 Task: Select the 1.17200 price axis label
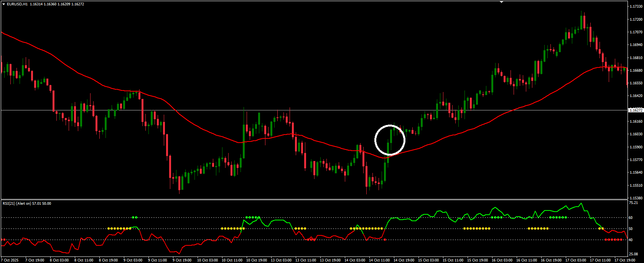pos(636,19)
